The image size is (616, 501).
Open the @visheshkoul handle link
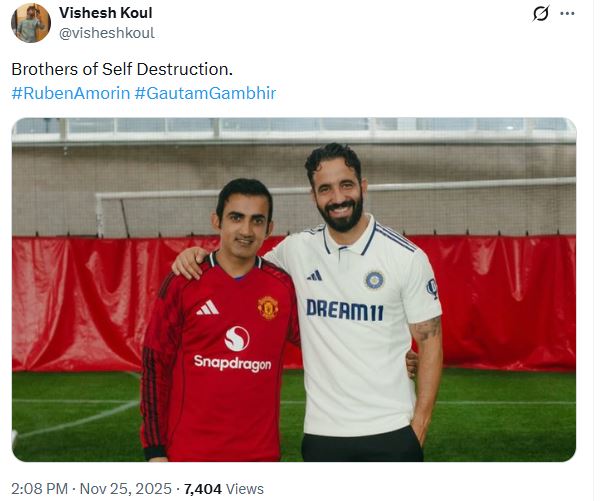click(107, 33)
